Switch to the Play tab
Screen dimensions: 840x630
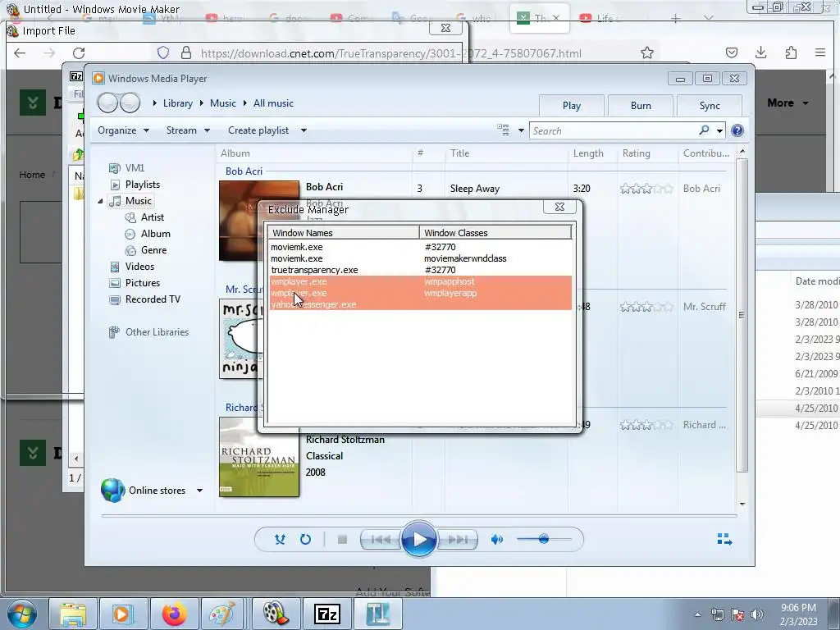(x=572, y=106)
